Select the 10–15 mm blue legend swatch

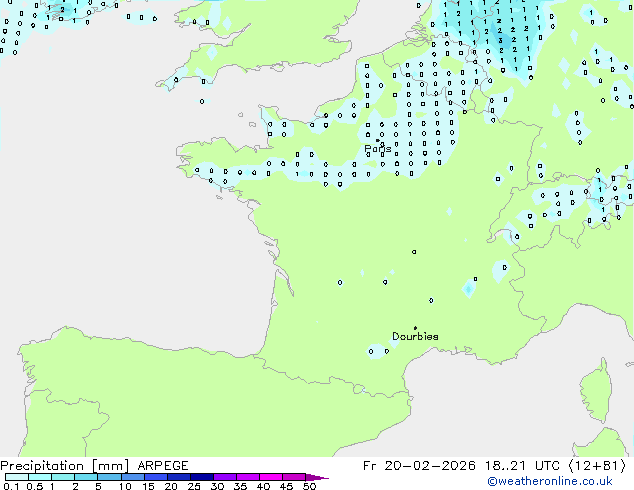[133, 477]
